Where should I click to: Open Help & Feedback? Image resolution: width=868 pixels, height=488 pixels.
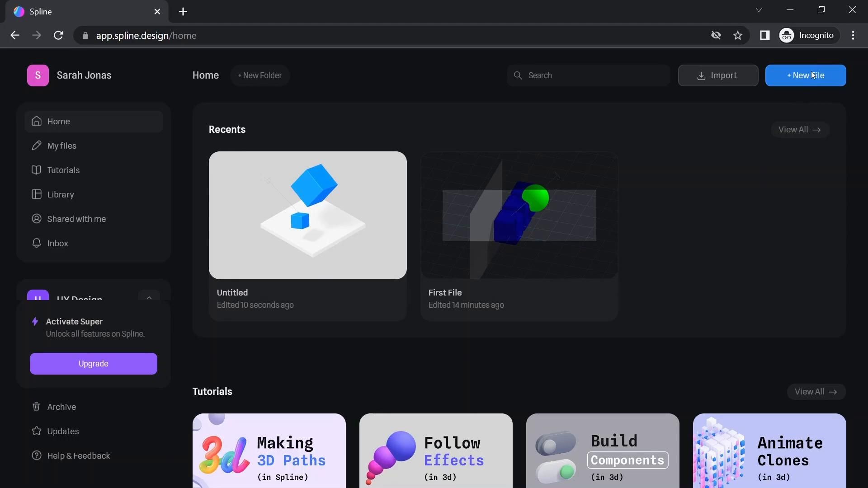[94, 455]
